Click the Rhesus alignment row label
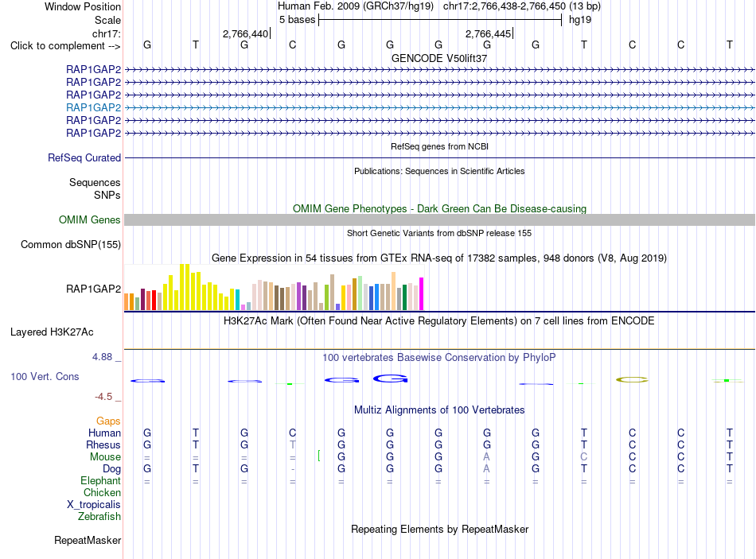Screen dimensions: 756x559 103,444
